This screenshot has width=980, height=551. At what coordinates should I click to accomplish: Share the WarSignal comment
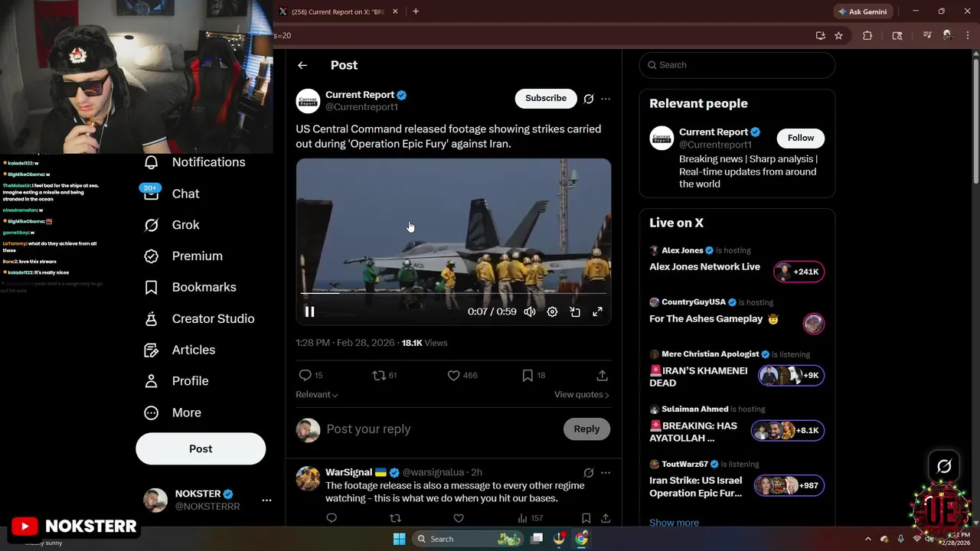606,518
